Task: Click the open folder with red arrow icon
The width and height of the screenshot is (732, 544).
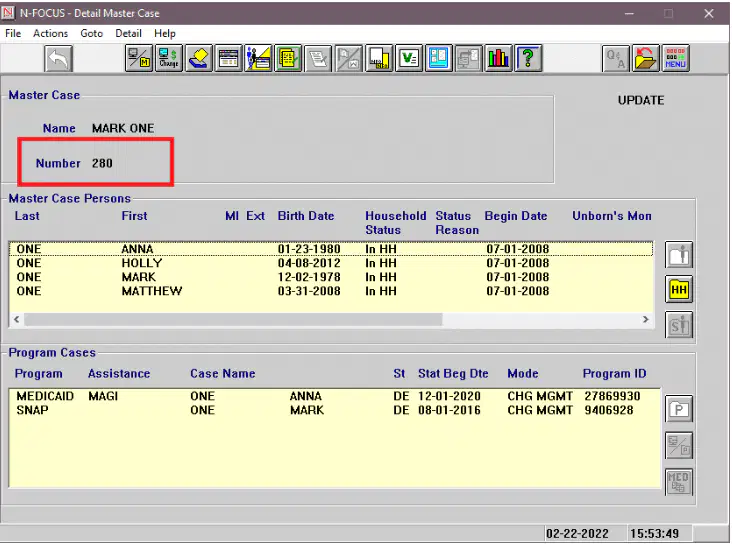Action: tap(646, 58)
